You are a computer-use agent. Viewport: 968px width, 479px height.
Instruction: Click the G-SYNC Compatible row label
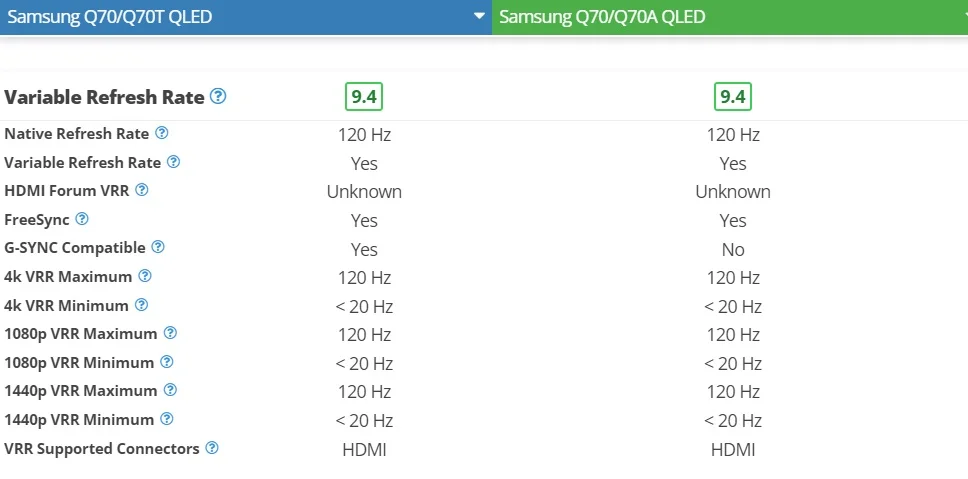click(75, 248)
